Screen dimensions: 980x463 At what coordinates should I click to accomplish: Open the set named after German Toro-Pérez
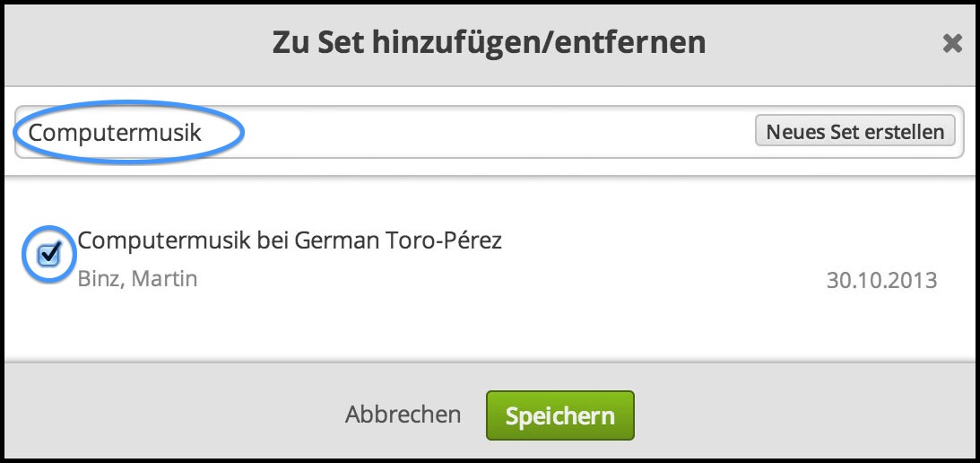288,241
